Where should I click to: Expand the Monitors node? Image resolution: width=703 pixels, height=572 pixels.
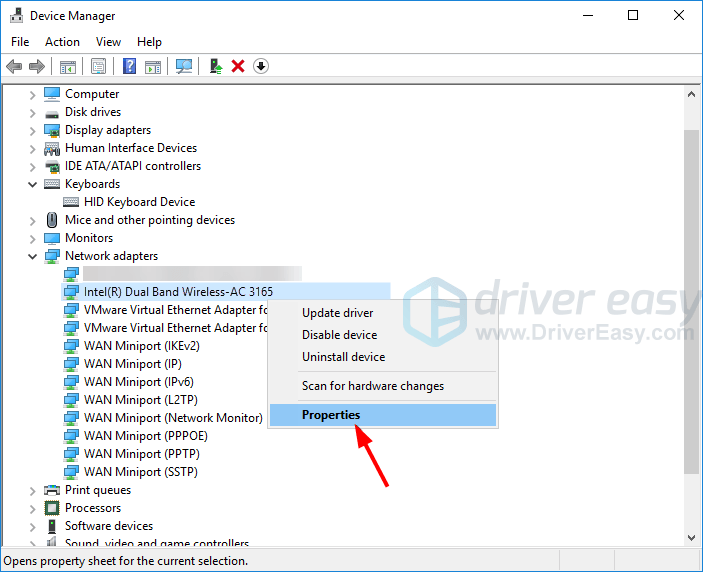coord(32,239)
